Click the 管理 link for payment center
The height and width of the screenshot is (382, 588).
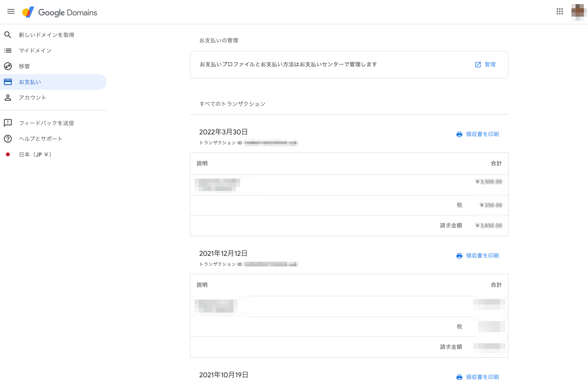click(x=490, y=64)
